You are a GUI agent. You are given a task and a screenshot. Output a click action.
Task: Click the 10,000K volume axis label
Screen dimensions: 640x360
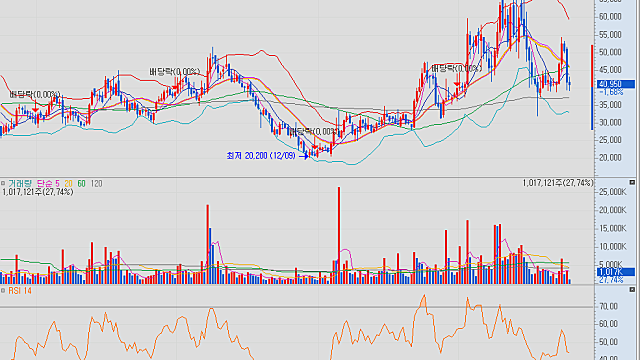(612, 247)
